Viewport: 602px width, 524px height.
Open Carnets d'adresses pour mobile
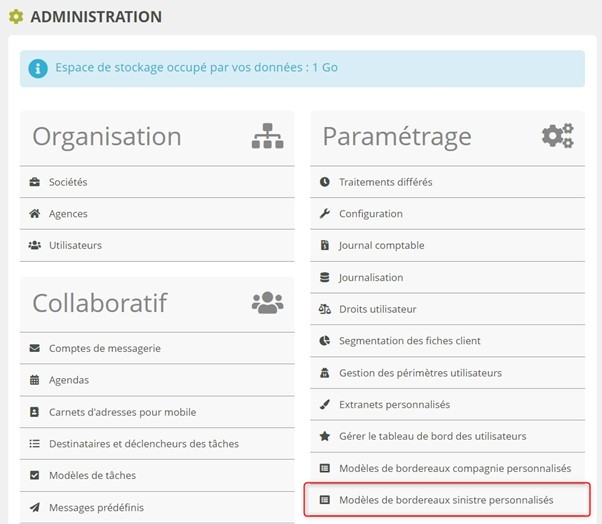point(122,412)
